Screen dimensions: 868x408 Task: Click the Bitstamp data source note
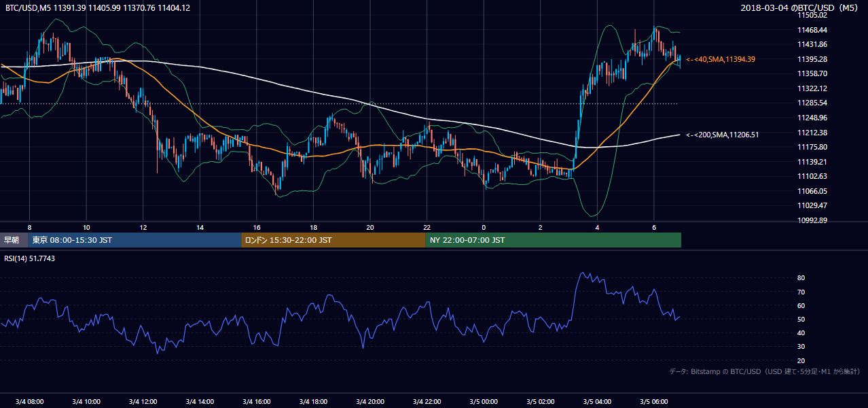tap(765, 371)
